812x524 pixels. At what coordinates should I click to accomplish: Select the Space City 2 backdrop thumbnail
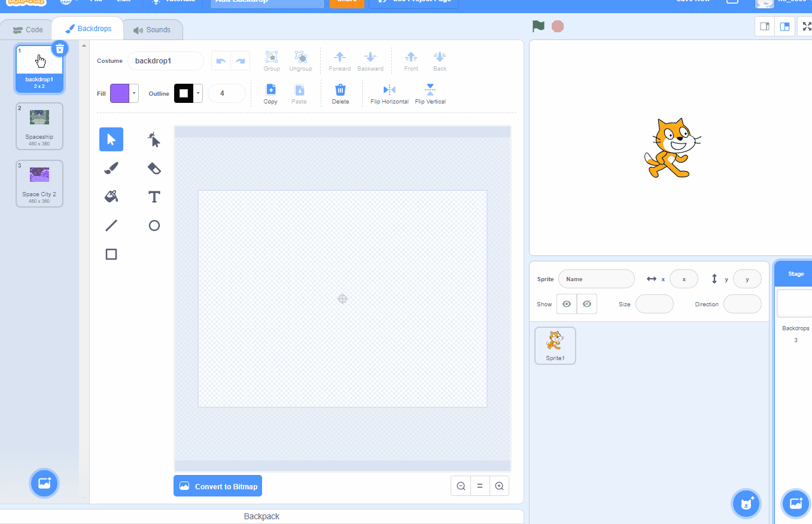coord(39,183)
